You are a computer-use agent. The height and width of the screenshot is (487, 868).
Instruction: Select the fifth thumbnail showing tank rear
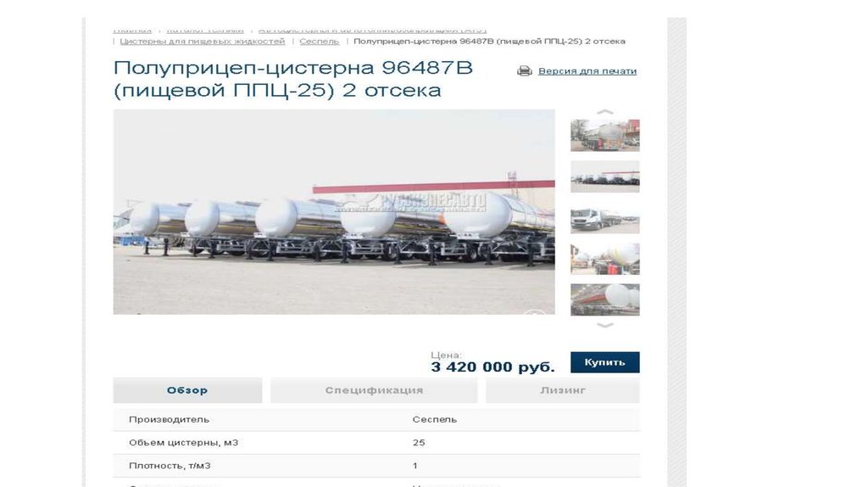(605, 299)
